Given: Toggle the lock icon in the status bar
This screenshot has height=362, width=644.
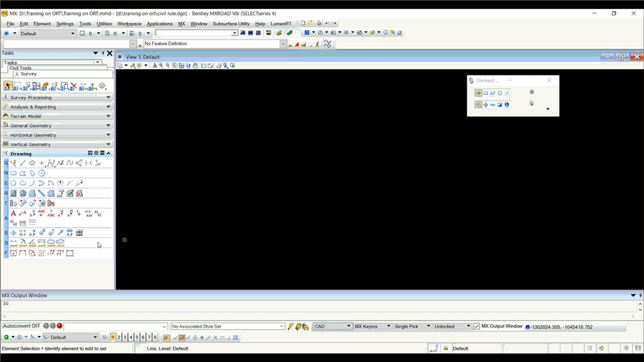Looking at the screenshot, I should [445, 348].
